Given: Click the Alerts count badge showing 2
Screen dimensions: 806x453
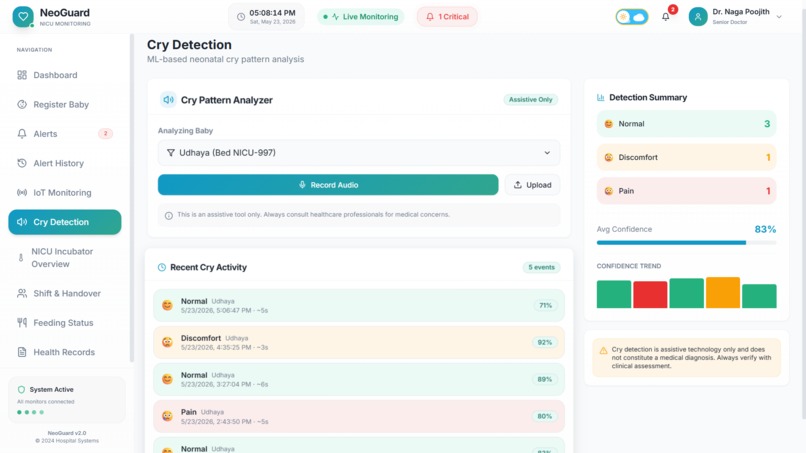Looking at the screenshot, I should point(105,134).
